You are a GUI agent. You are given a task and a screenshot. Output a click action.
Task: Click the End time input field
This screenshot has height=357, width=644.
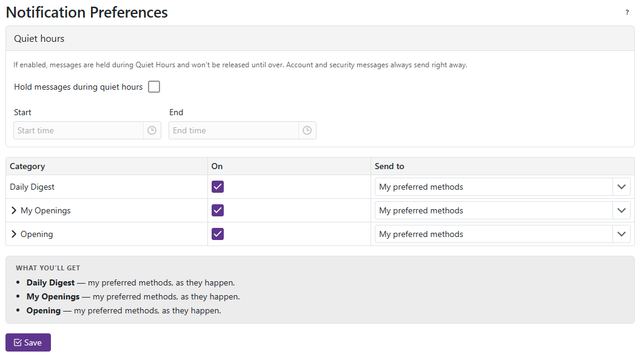(233, 130)
